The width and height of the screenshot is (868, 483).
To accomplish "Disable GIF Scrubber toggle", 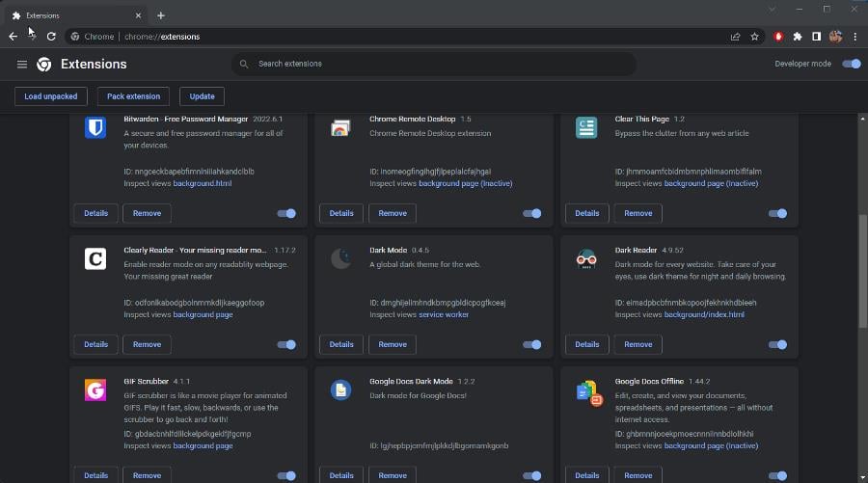I will coord(286,476).
